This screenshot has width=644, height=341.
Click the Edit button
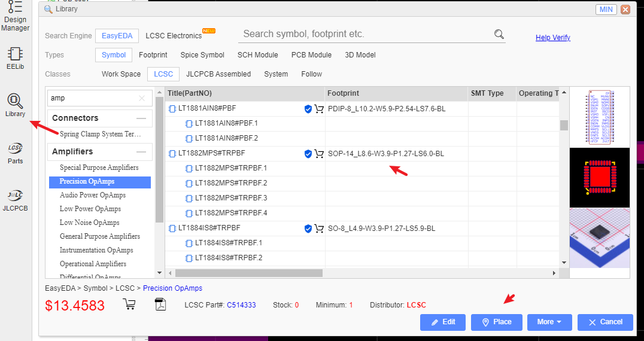(443, 322)
